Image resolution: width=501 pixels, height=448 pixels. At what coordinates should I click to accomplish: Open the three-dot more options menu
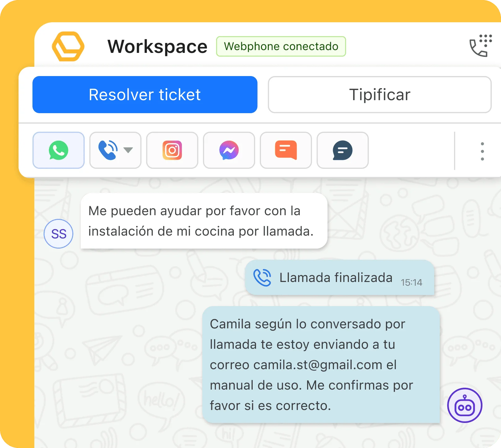(x=482, y=151)
